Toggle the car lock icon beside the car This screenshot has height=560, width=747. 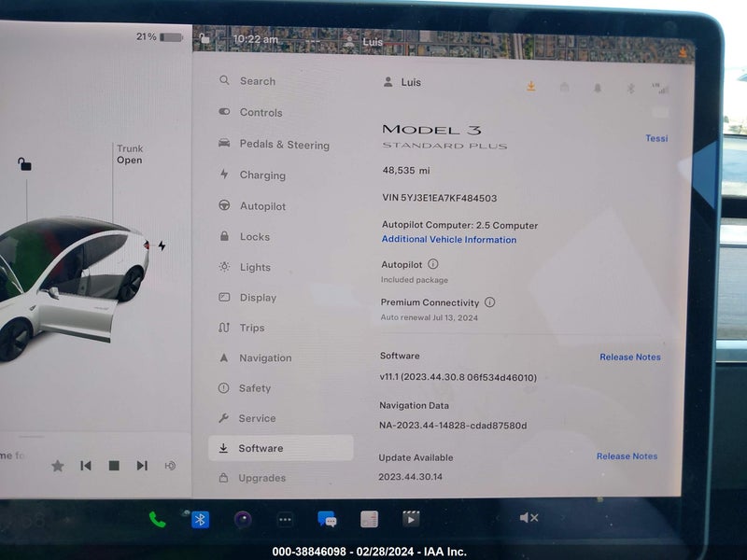pos(24,164)
